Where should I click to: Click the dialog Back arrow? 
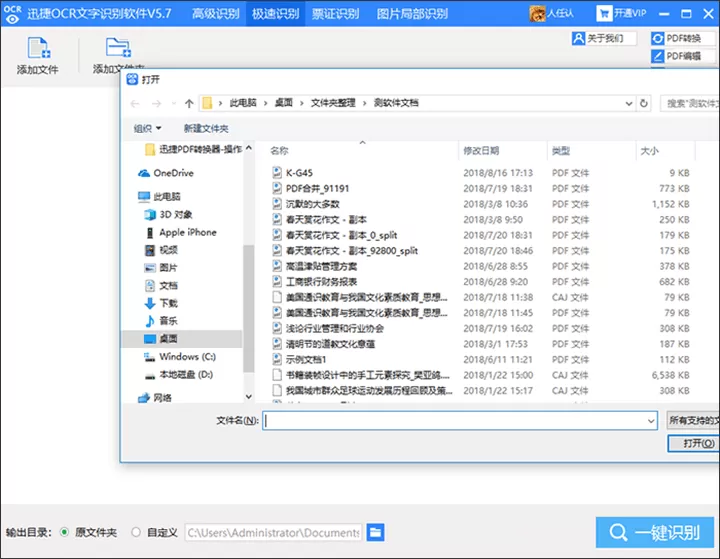pyautogui.click(x=135, y=104)
